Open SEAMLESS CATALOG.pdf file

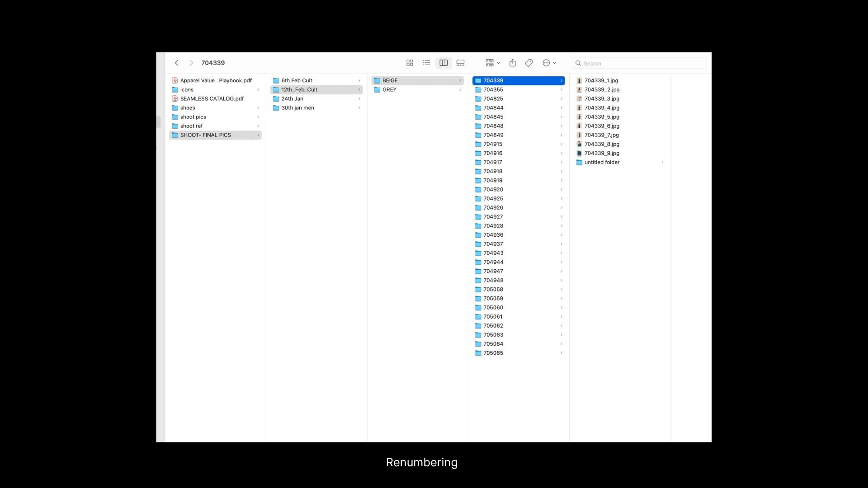212,99
